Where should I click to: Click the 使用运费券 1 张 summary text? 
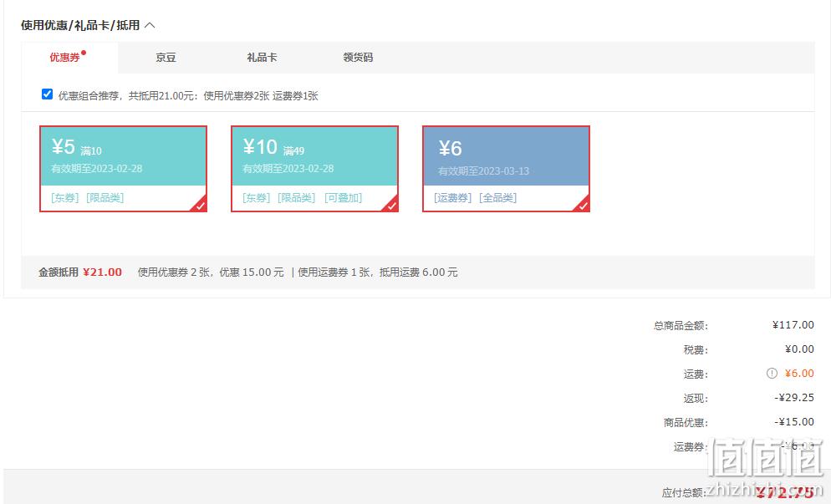tap(334, 272)
